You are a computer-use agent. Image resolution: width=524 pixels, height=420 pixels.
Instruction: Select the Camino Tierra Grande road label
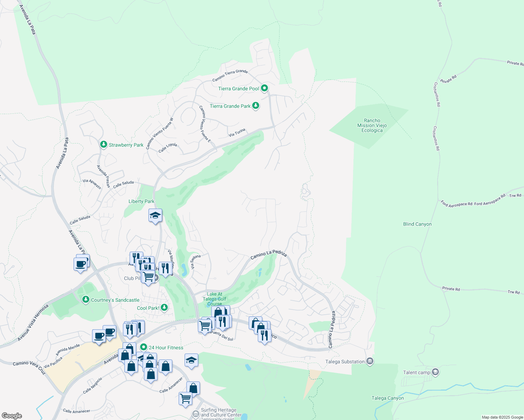coord(230,76)
